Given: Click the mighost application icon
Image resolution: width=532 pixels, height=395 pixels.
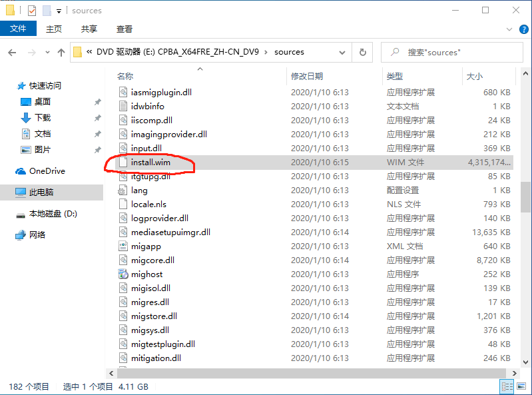Looking at the screenshot, I should (x=123, y=274).
